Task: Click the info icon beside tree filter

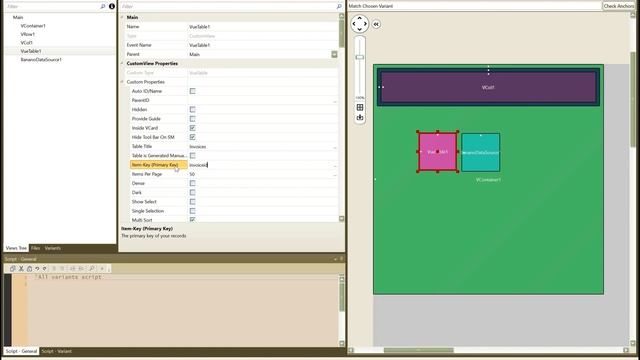Action: (112, 6)
